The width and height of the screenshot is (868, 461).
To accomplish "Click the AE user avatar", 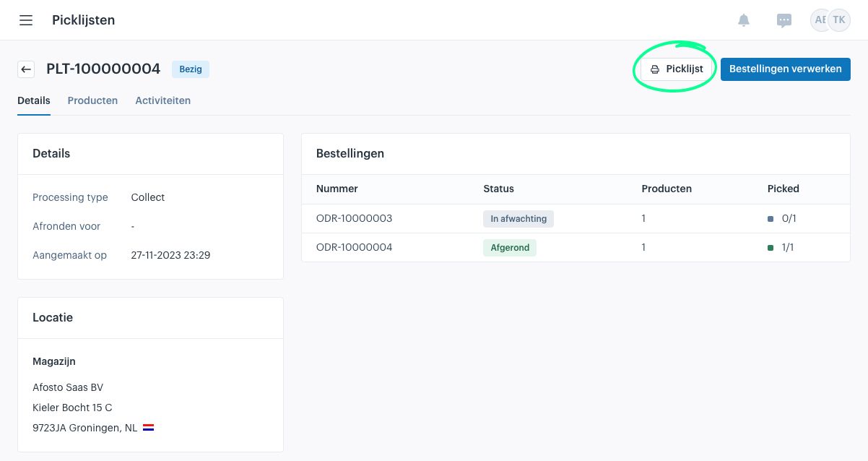I will coord(819,20).
